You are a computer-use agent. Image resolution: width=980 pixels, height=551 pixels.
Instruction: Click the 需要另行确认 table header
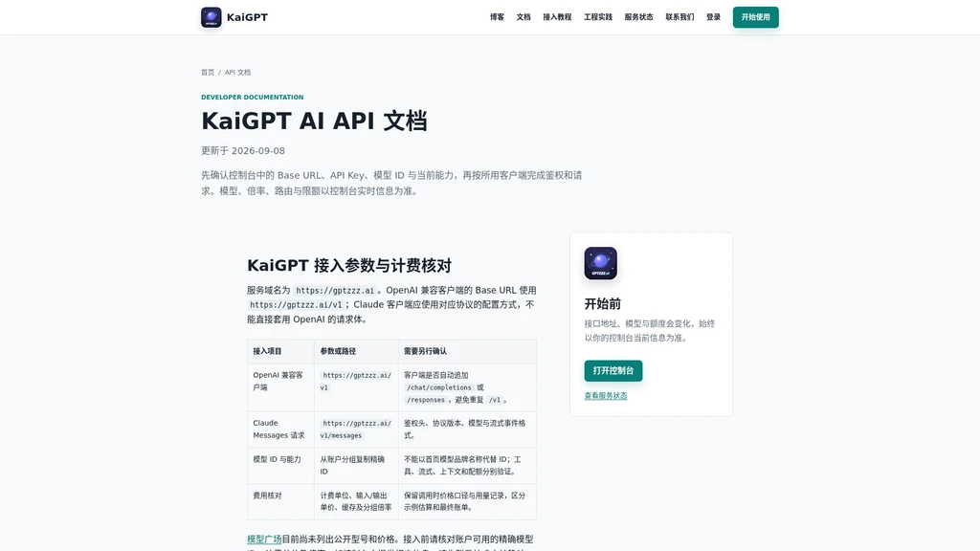coord(467,351)
